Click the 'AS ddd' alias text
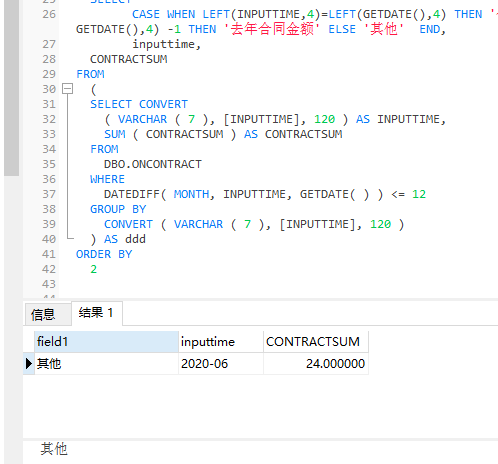498x464 pixels. [x=125, y=239]
